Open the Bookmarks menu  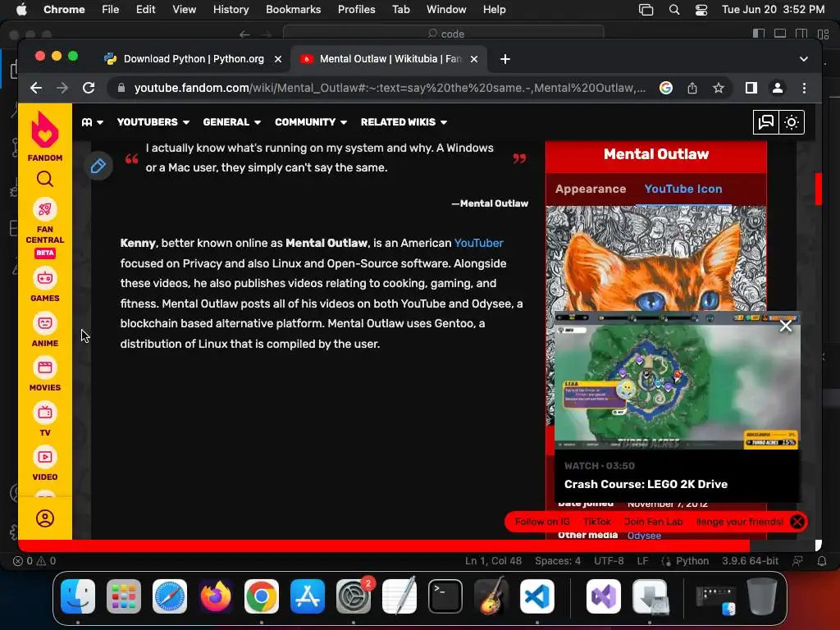(x=293, y=9)
